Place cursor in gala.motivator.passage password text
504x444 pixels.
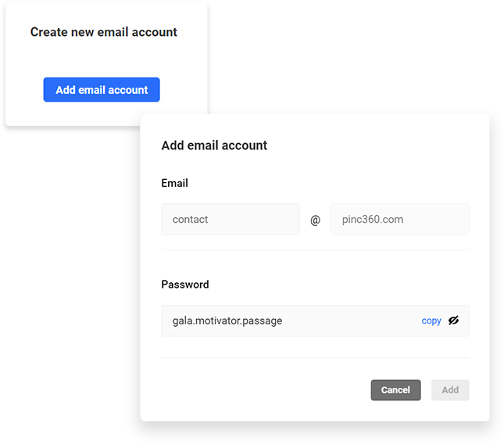pyautogui.click(x=227, y=320)
